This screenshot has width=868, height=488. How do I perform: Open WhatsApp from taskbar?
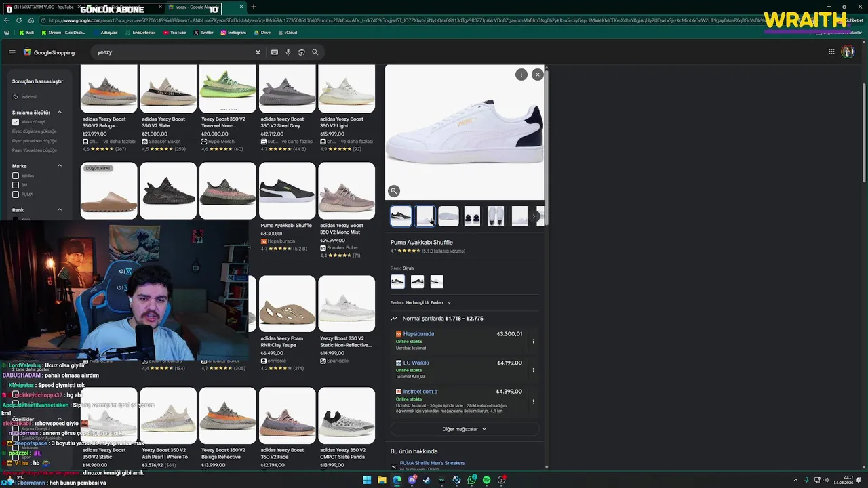(x=471, y=480)
